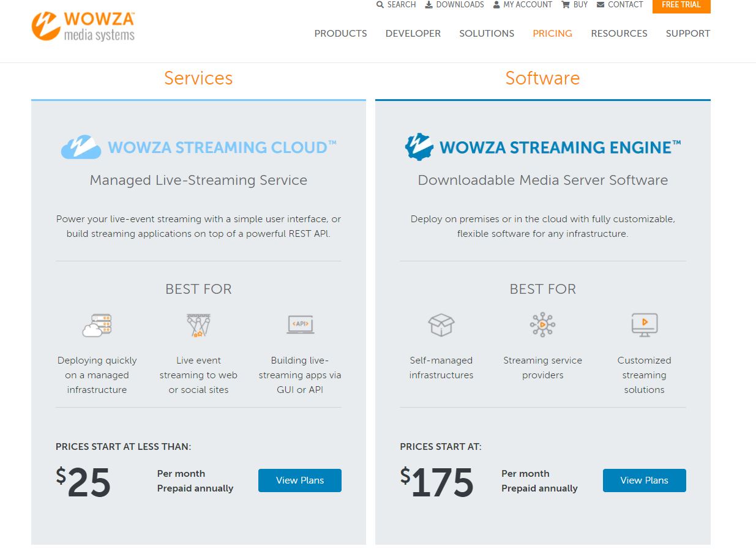The image size is (756, 557).
Task: Go to the Pricing menu item
Action: pos(552,34)
